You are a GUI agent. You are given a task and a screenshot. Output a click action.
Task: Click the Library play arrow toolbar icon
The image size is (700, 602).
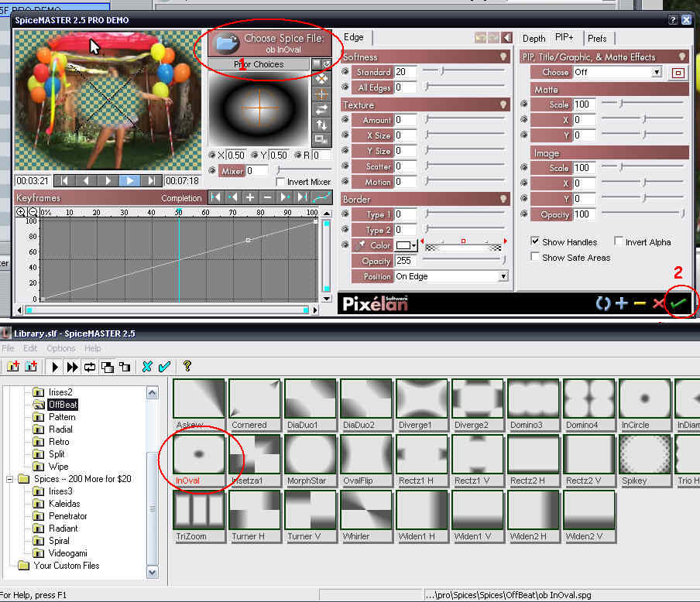click(x=55, y=367)
